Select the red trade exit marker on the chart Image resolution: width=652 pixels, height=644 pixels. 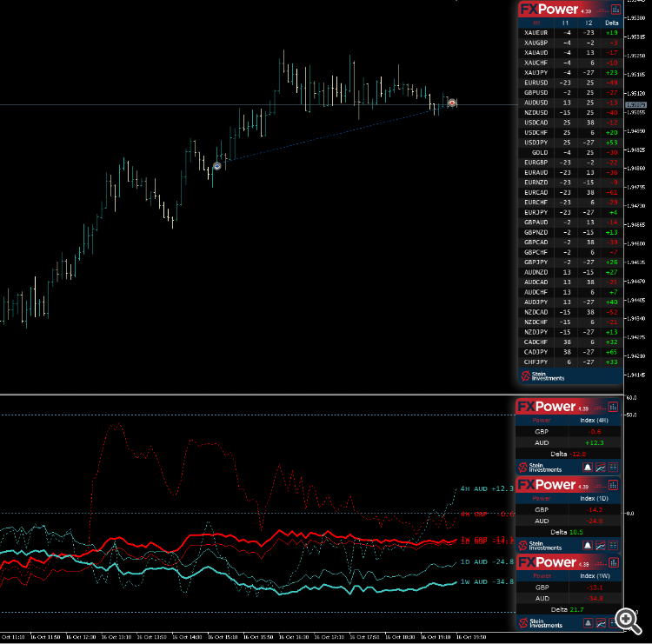tap(452, 103)
